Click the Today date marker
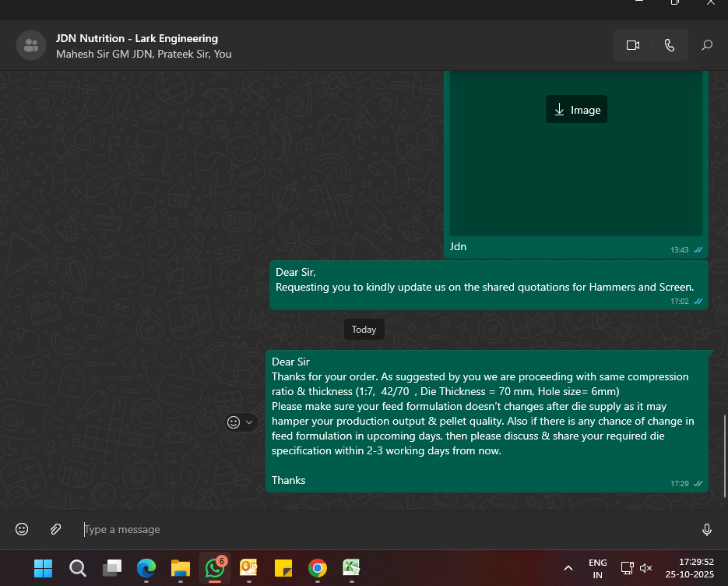728x586 pixels. (364, 330)
